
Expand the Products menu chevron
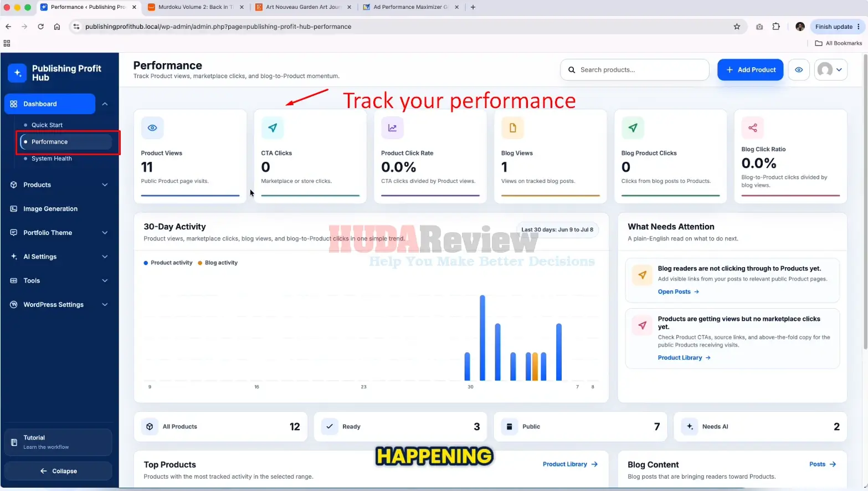(x=105, y=185)
